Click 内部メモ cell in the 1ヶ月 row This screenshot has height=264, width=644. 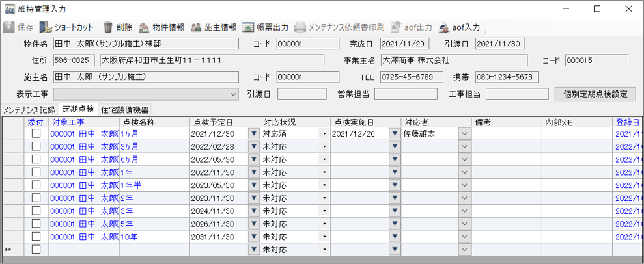pos(577,133)
